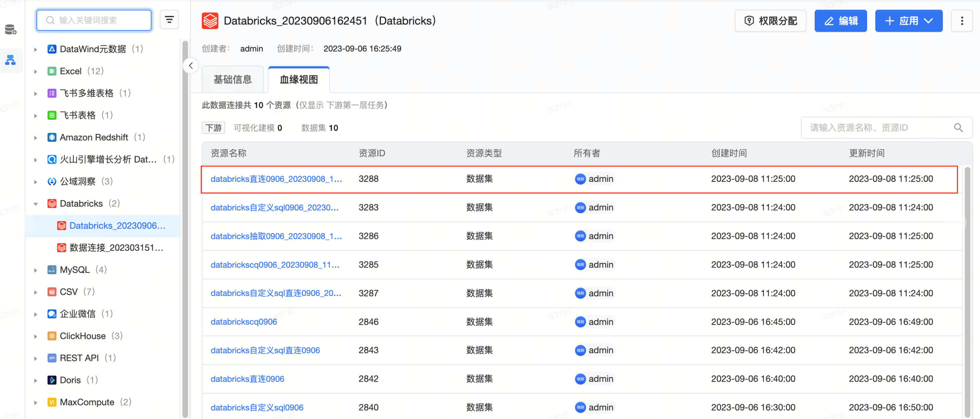
Task: Collapse the Databricks (2) node
Action: coord(35,204)
